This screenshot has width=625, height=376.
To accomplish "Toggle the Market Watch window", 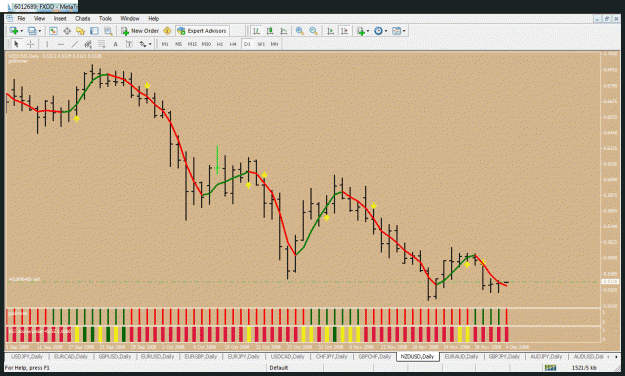I will tap(53, 31).
